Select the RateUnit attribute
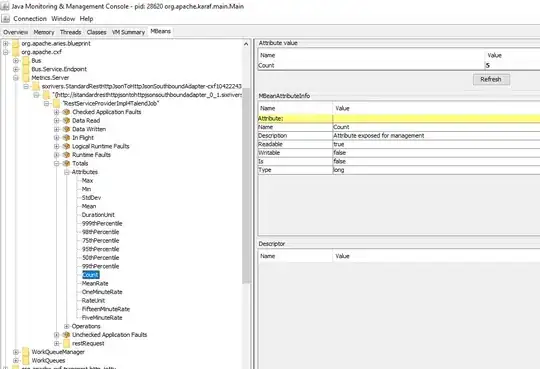540x369 pixels. click(x=93, y=300)
